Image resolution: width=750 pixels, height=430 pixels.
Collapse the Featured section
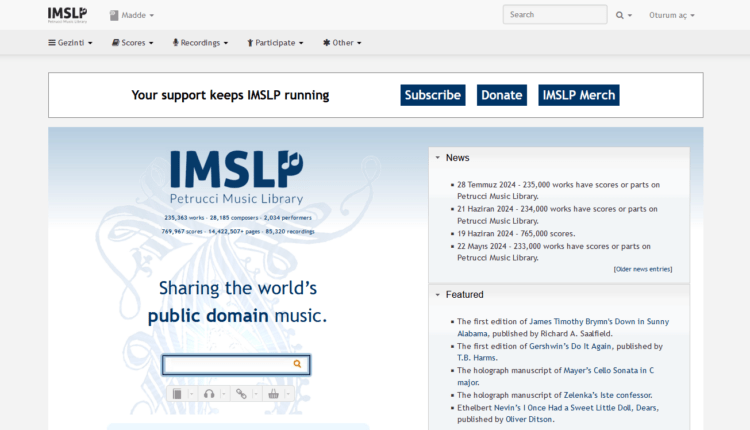[437, 295]
